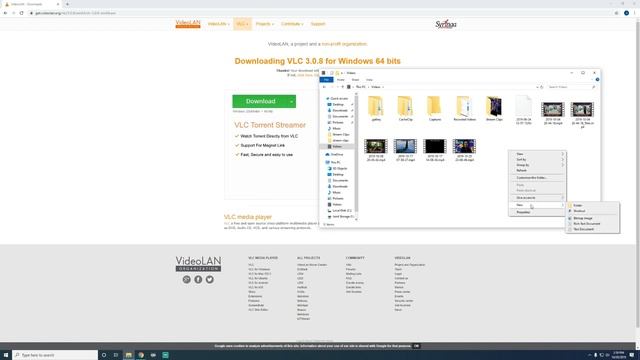Screen dimensions: 640x360
Task: Create a new Folder from the New submenu
Action: (x=592, y=205)
